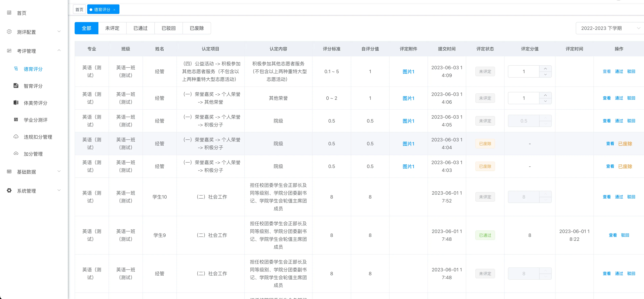Screen dimensions: 644x299
Task: Select the 系统管理 settings icon
Action: click(x=9, y=190)
